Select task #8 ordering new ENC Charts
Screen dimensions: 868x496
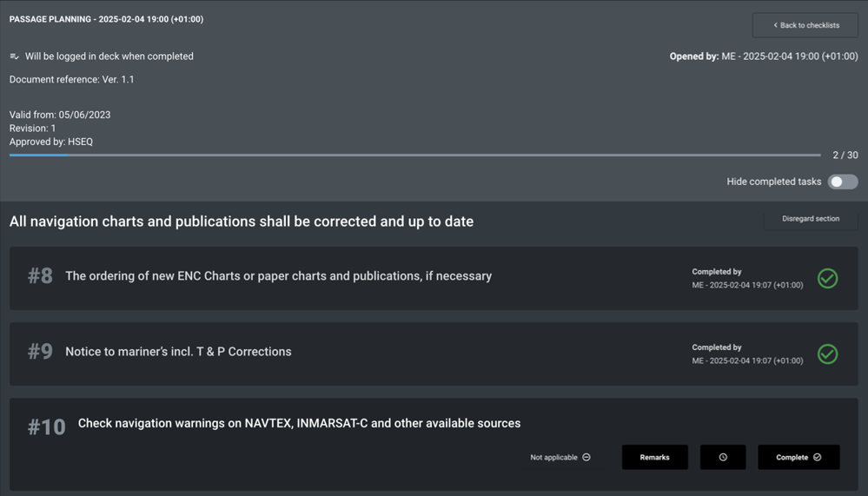278,276
